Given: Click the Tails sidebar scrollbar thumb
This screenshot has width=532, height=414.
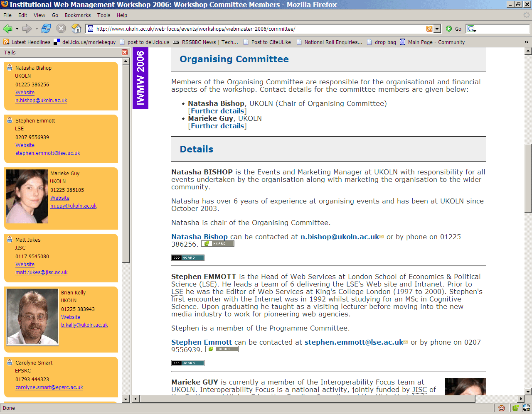Looking at the screenshot, I should [126, 163].
